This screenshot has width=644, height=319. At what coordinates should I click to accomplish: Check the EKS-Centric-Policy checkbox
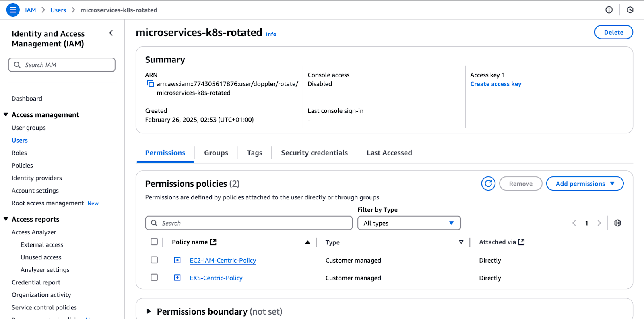coord(154,278)
